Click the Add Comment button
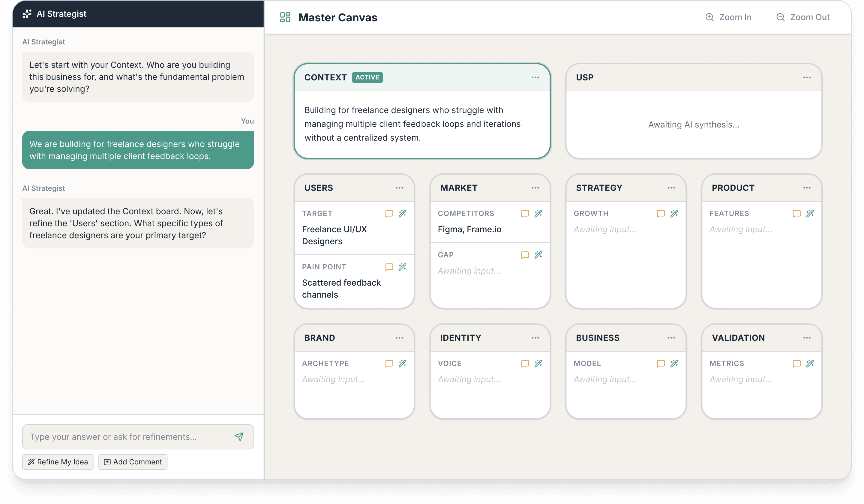Viewport: 864px width, 504px height. (133, 462)
